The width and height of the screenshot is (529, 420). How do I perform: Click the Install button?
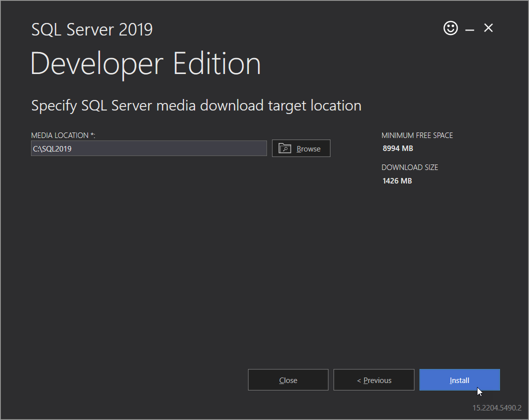point(459,380)
